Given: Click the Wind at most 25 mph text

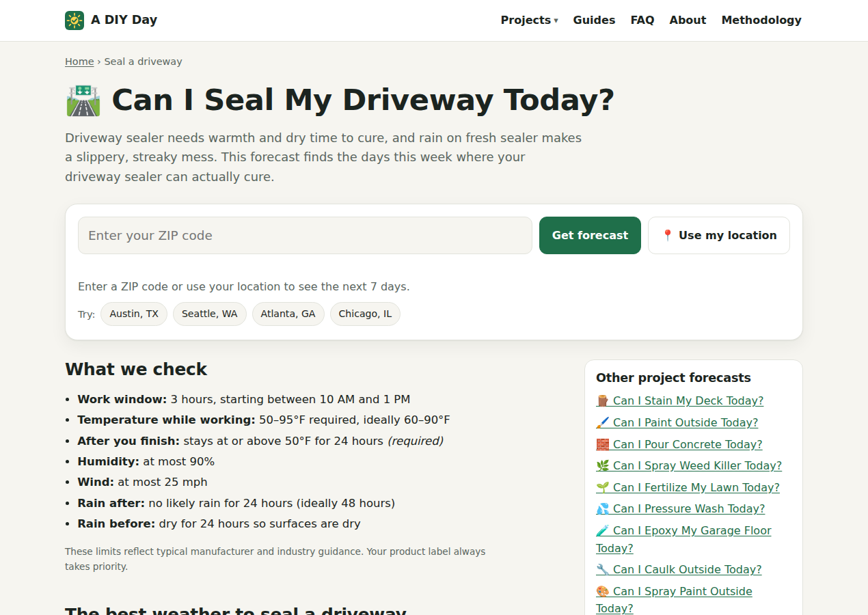Looking at the screenshot, I should click(142, 482).
